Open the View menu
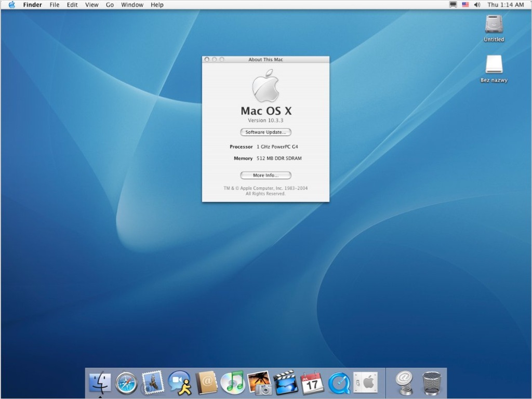The width and height of the screenshot is (532, 399). point(91,5)
